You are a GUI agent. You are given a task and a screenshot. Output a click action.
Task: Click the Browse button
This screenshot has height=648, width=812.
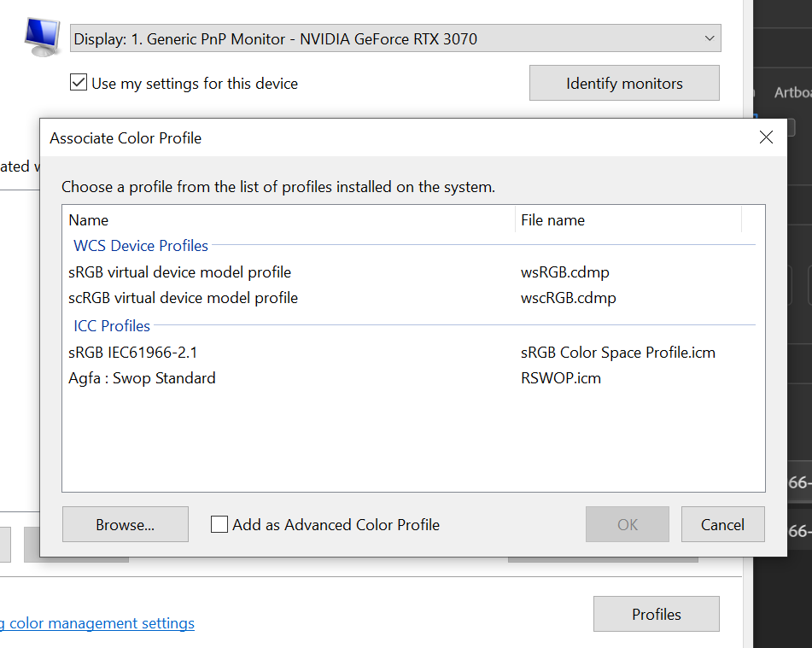pyautogui.click(x=125, y=524)
